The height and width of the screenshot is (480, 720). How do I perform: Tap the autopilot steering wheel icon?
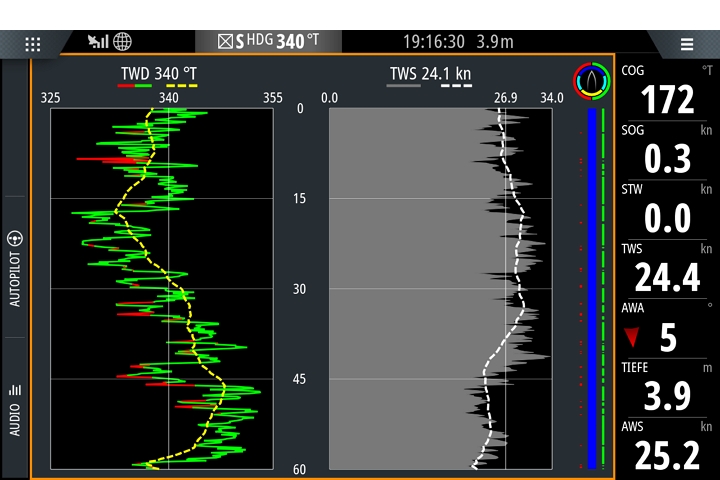tap(15, 239)
